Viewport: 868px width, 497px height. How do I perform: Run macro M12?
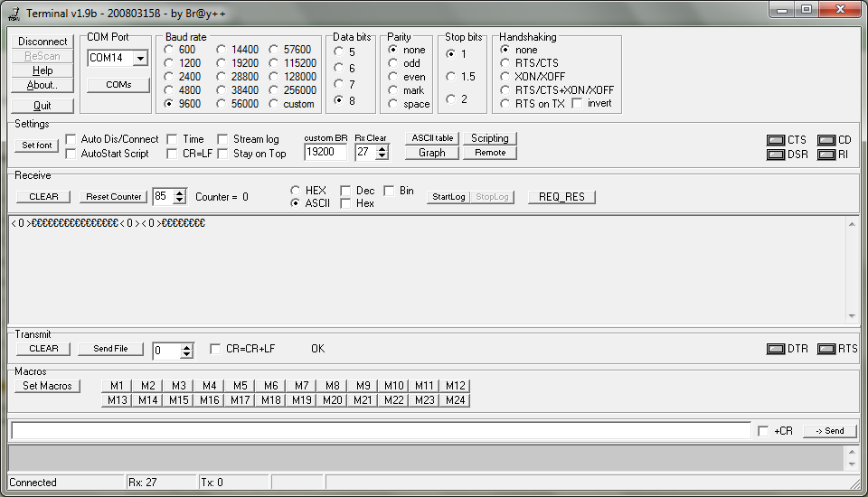click(x=455, y=385)
